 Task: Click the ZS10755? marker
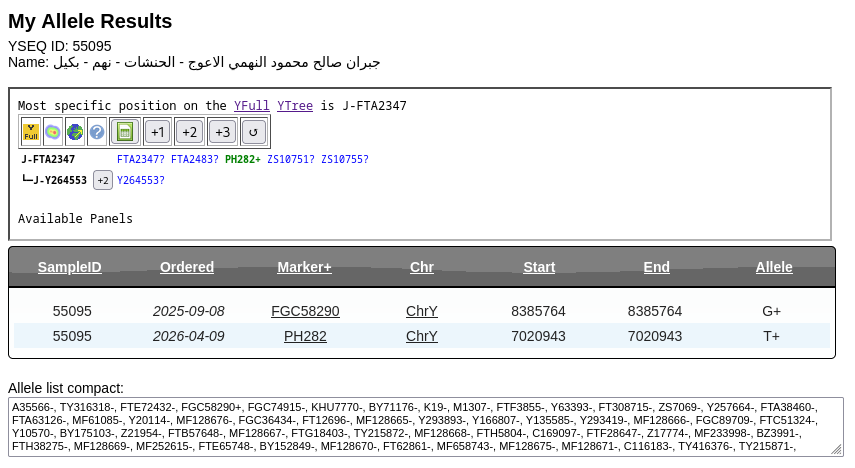(x=345, y=159)
